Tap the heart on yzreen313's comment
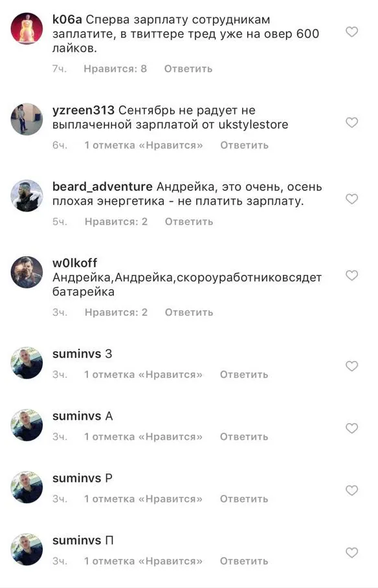 351,123
